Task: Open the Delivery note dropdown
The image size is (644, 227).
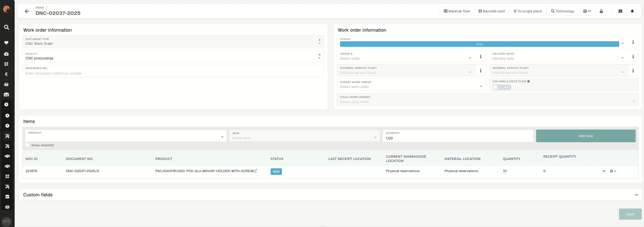Action: [x=559, y=56]
